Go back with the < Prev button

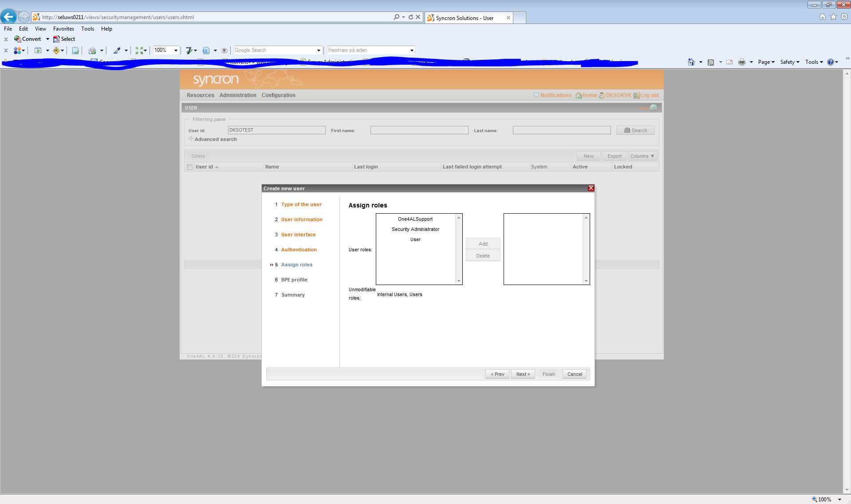[x=497, y=374]
